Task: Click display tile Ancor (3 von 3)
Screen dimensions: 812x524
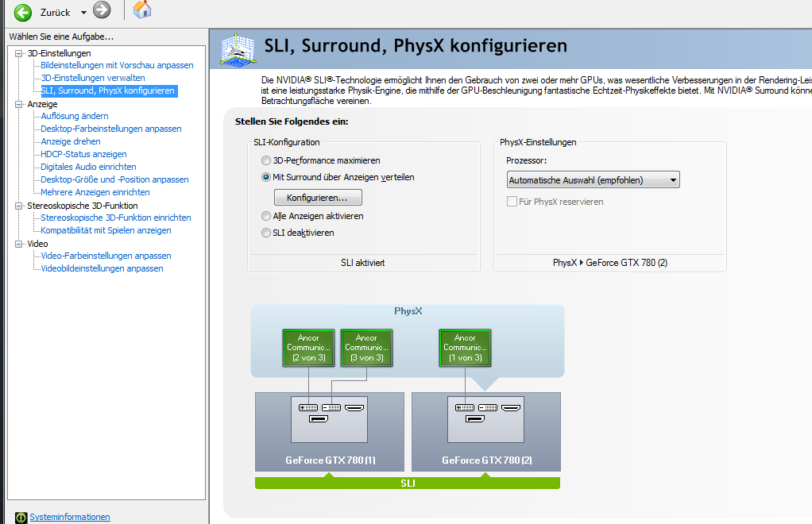Action: pos(366,348)
